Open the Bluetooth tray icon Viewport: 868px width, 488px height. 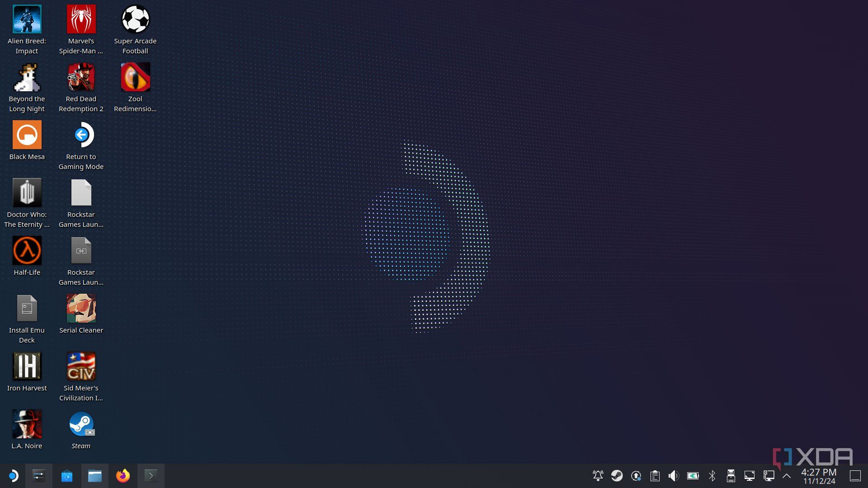coord(712,476)
